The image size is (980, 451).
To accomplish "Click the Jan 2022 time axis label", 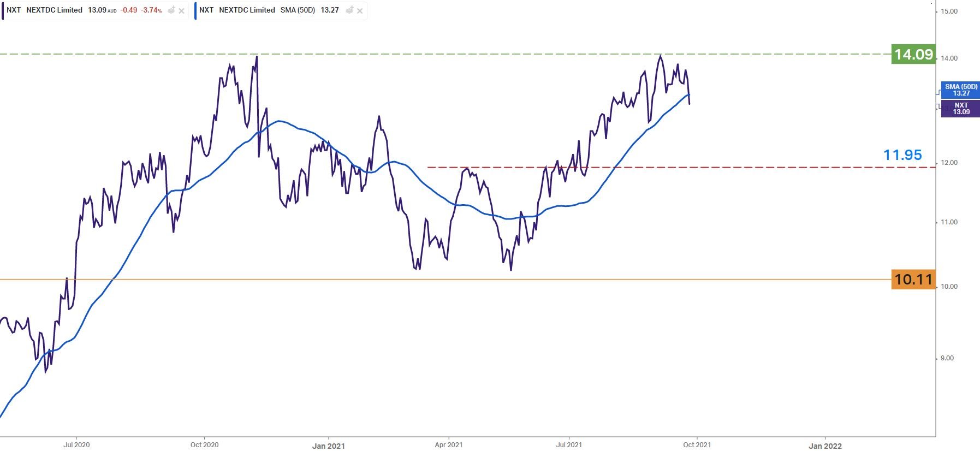I will pos(825,446).
